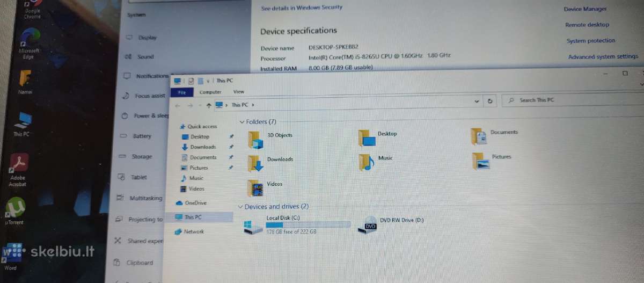
Task: Open the address bar history dropdown
Action: pos(477,101)
